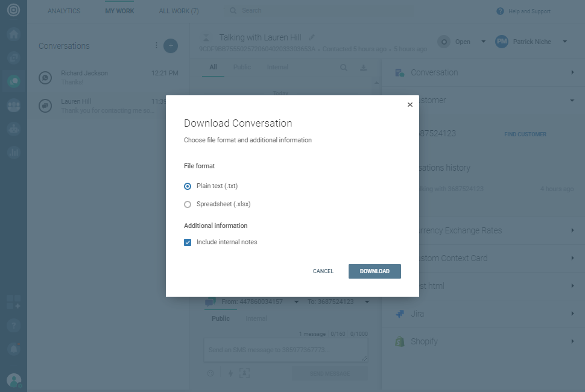Select Plain text (.txt) file format
The image size is (585, 392).
pos(188,186)
